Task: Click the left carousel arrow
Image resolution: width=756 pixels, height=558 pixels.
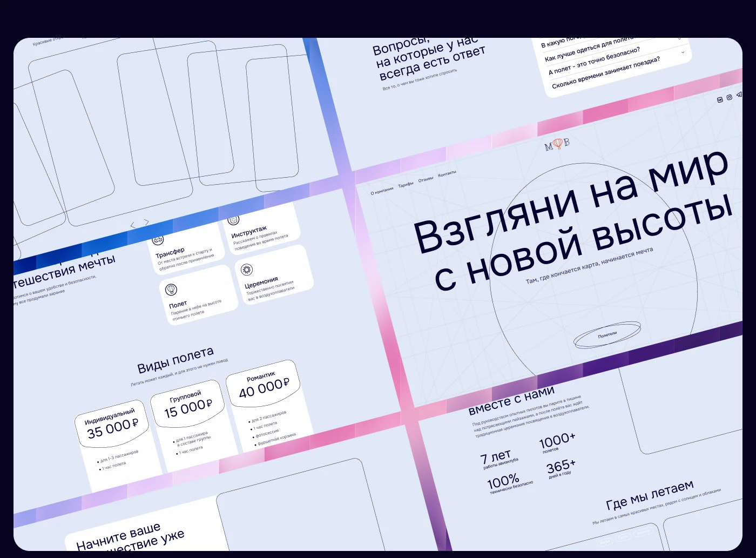Action: pyautogui.click(x=133, y=225)
